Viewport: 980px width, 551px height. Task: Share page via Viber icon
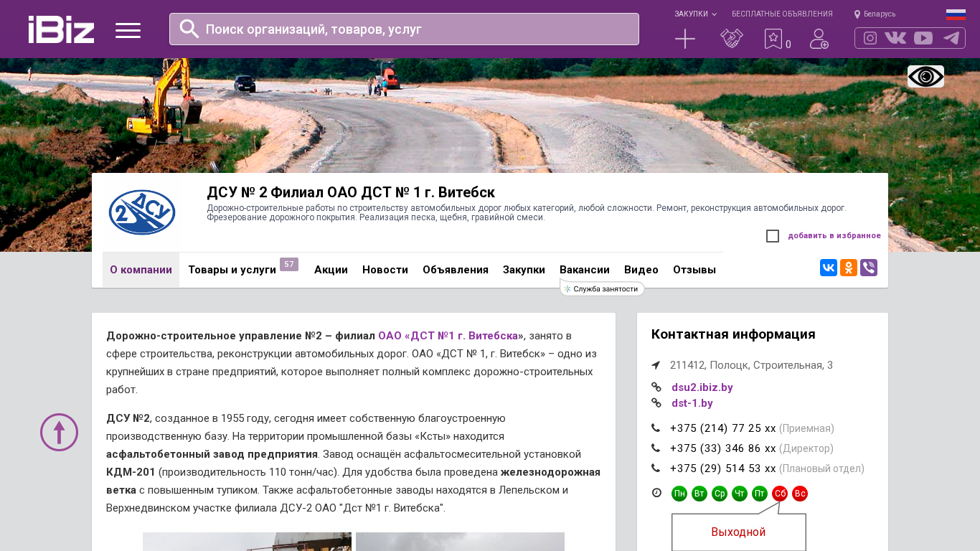point(869,268)
